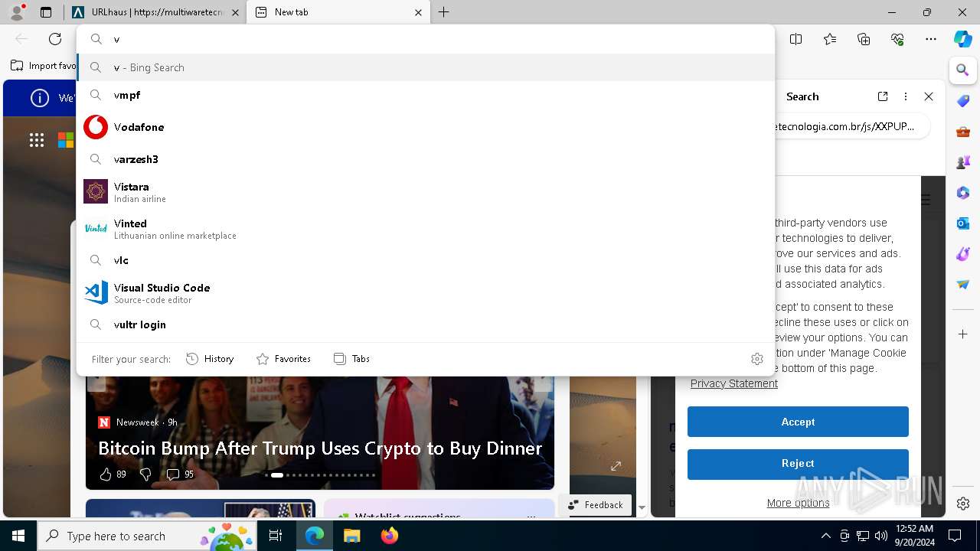This screenshot has height=551, width=980.
Task: Open the volume control in tray
Action: tap(881, 536)
